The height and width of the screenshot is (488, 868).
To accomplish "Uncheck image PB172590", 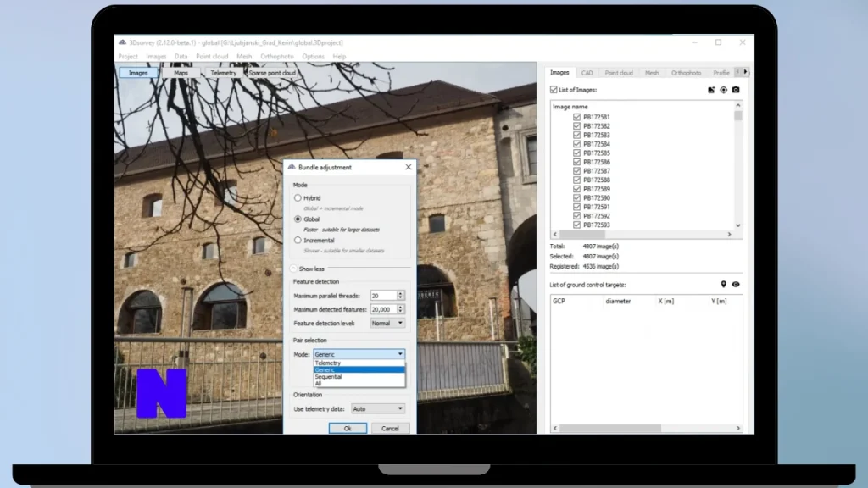I will [x=576, y=197].
